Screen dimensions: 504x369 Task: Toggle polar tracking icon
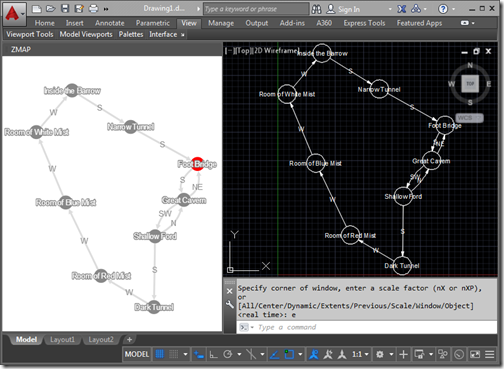pyautogui.click(x=228, y=354)
